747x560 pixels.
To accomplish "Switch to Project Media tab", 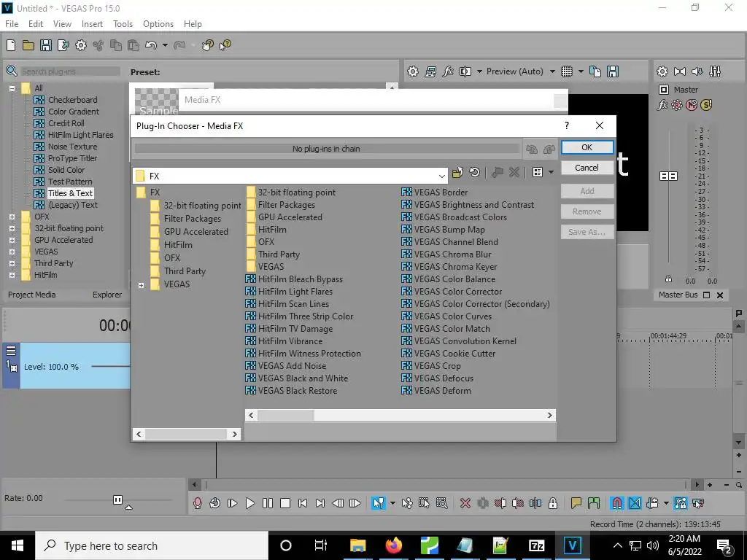I will pyautogui.click(x=32, y=295).
